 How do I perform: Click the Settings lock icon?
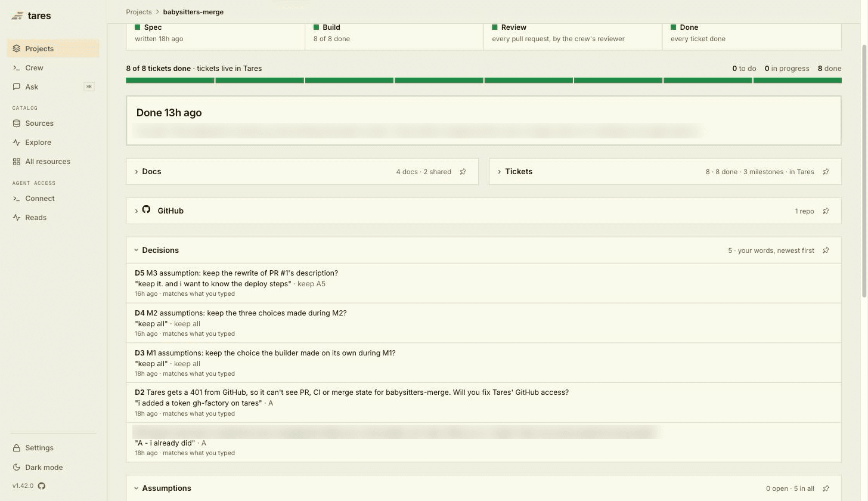point(17,448)
